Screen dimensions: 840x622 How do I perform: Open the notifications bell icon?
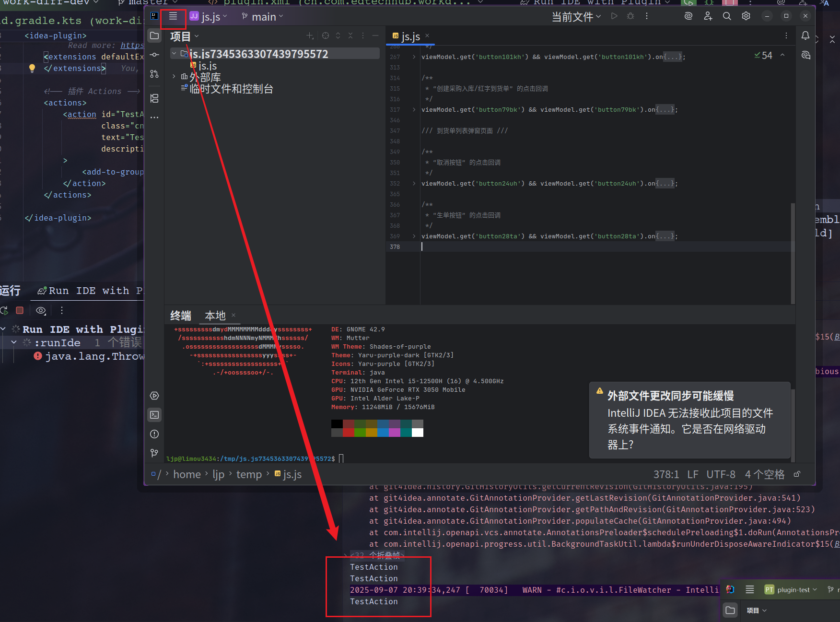point(805,35)
